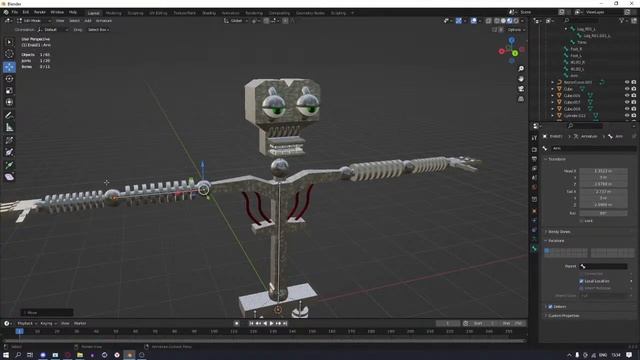640x360 pixels.
Task: Toggle viewport gizmos button
Action: (459, 20)
